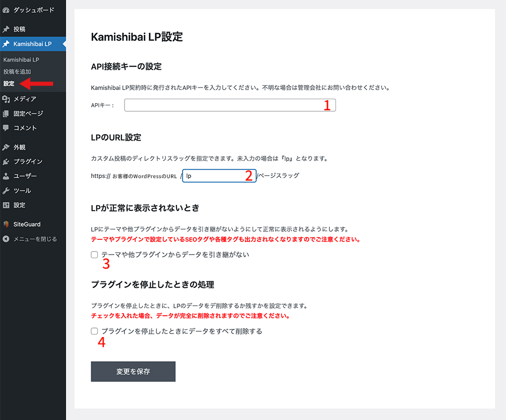Click the red warning データが完全に削除されます
The width and height of the screenshot is (506, 420).
pyautogui.click(x=190, y=316)
